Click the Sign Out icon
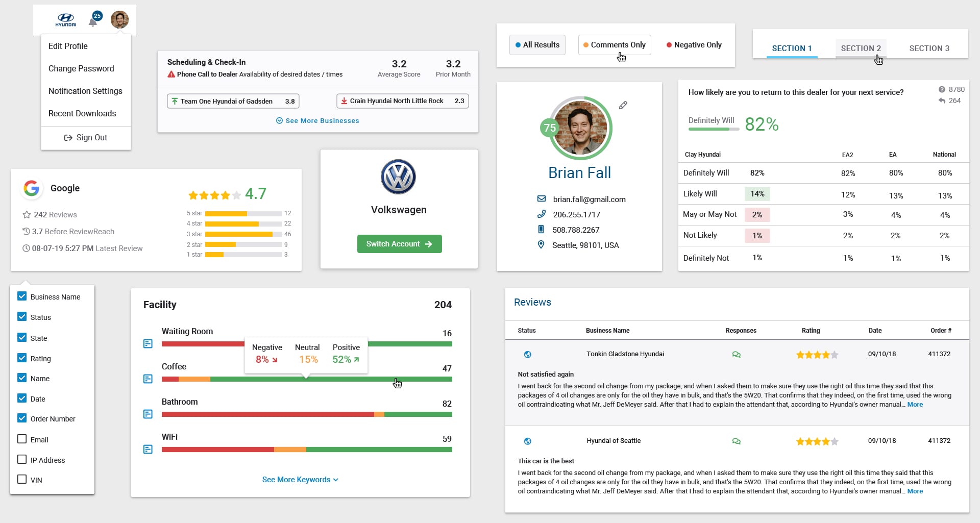Image resolution: width=980 pixels, height=523 pixels. 68,138
